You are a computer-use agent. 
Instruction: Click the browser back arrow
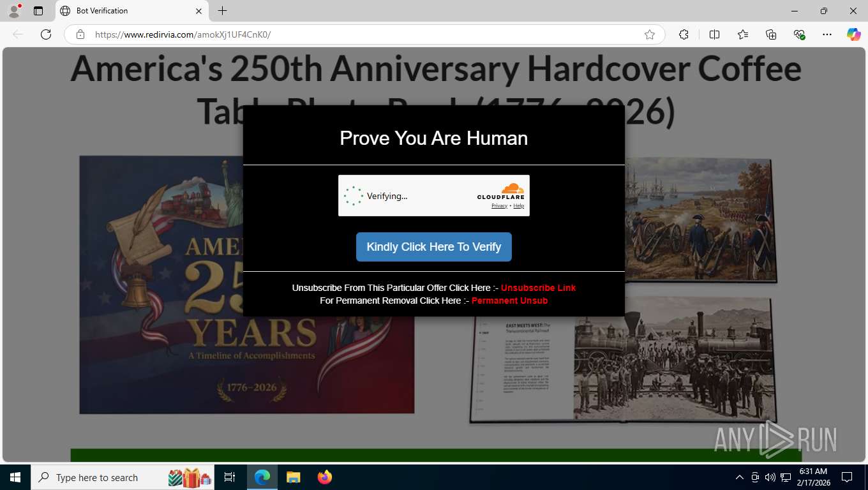pyautogui.click(x=18, y=34)
